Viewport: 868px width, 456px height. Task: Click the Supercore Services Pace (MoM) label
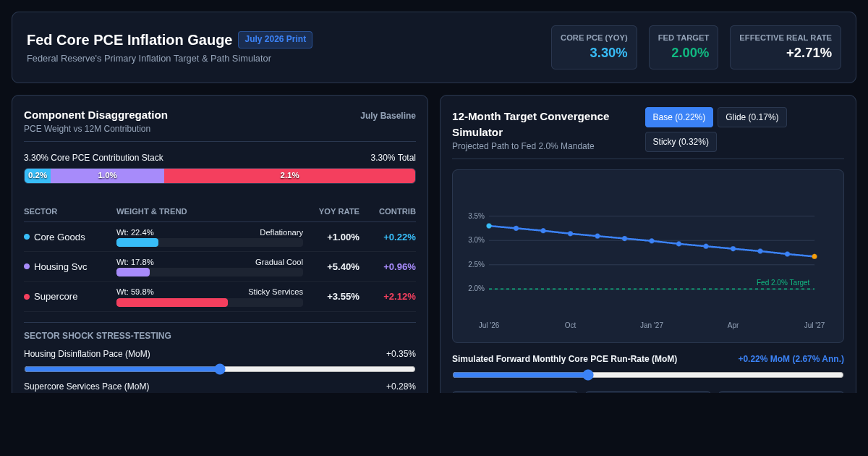click(87, 387)
